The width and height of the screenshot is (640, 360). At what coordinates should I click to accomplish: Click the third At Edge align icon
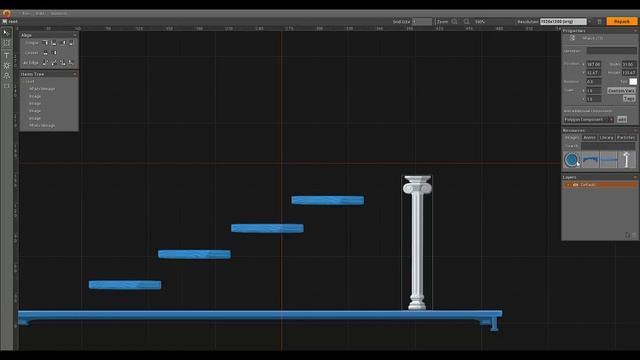point(63,62)
